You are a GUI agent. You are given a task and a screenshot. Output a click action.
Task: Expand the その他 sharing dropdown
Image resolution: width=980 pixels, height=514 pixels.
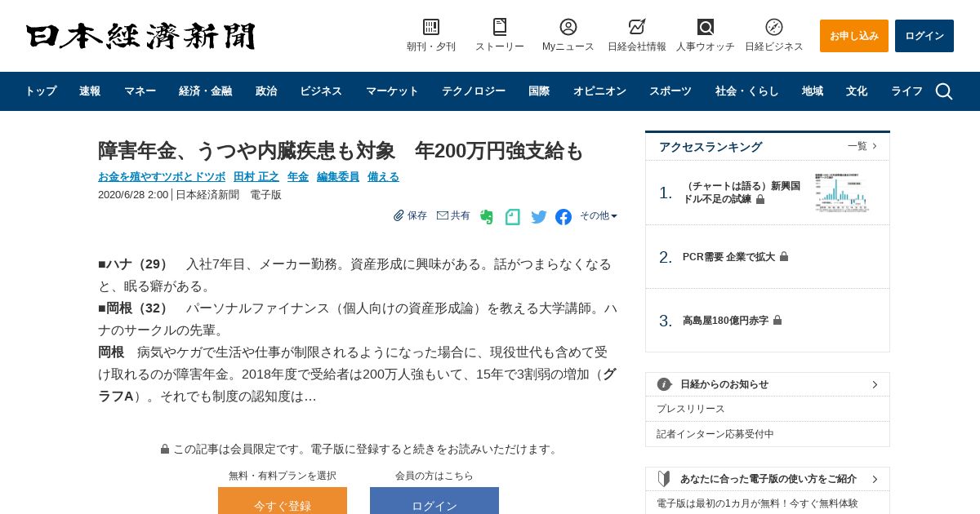pyautogui.click(x=599, y=215)
